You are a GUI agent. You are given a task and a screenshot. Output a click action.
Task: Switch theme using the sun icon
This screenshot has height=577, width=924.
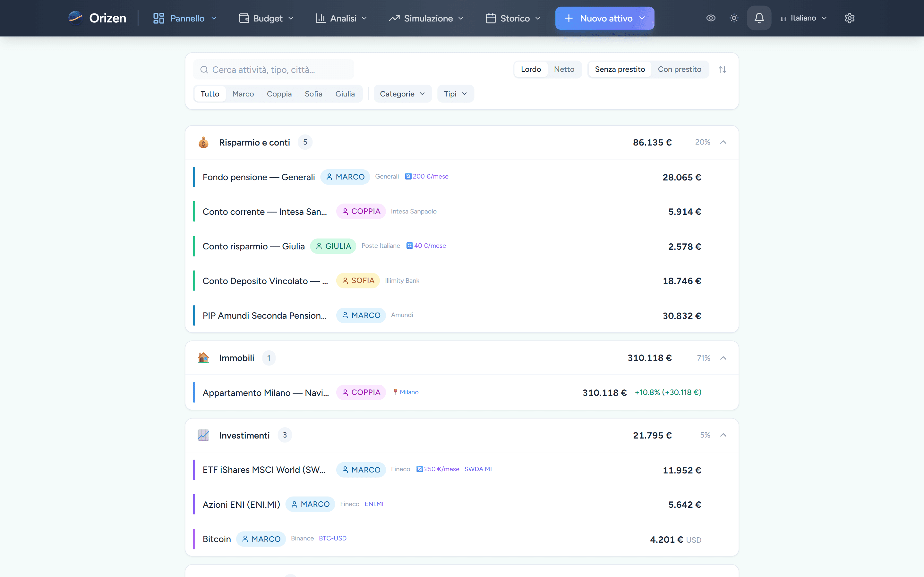click(734, 18)
